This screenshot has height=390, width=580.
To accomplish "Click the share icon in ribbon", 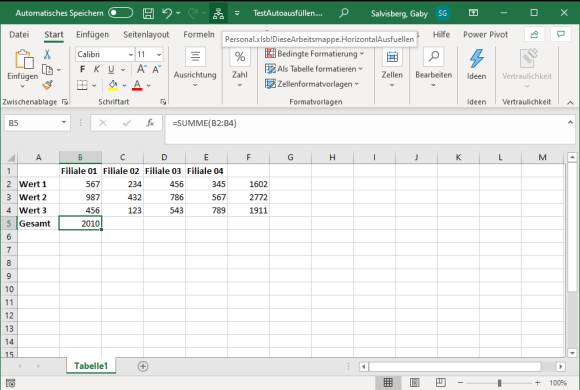I will click(534, 34).
